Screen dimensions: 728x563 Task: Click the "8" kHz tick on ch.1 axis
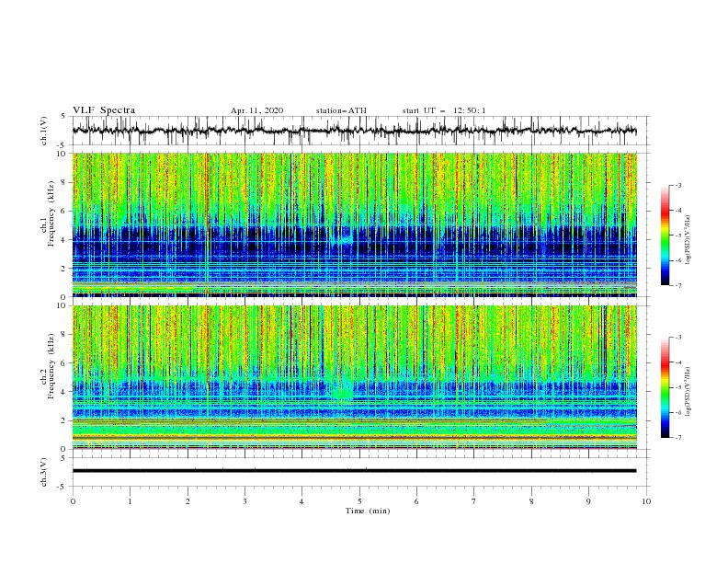click(x=65, y=182)
